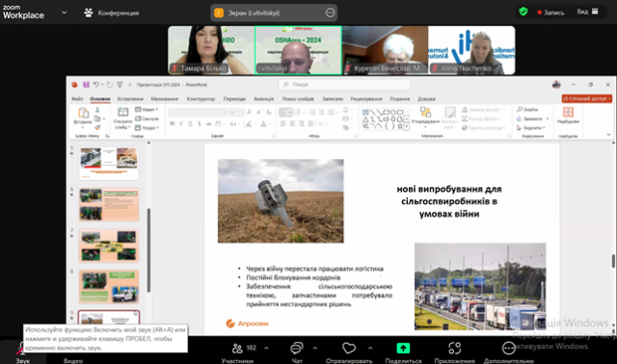Expand the arrow beside React
Viewport: 617px width, 364px height.
[x=370, y=348]
